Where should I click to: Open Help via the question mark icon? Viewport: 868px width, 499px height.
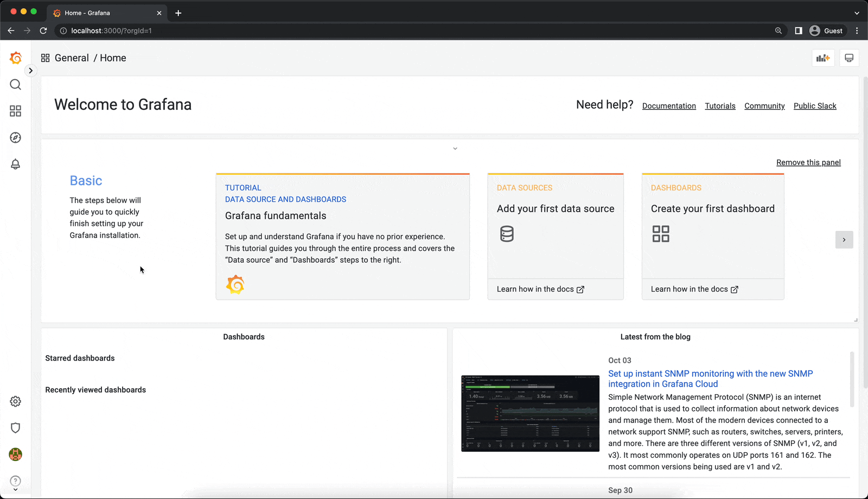pos(15,481)
